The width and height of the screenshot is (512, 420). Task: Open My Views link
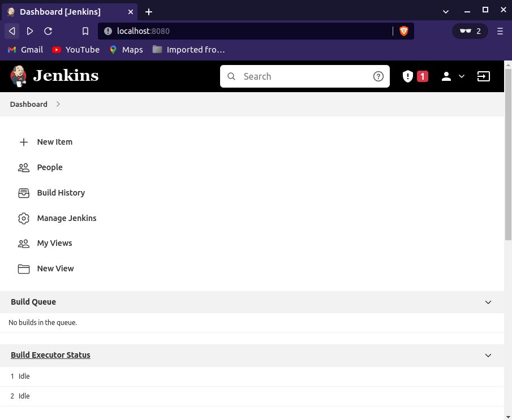[x=54, y=243]
